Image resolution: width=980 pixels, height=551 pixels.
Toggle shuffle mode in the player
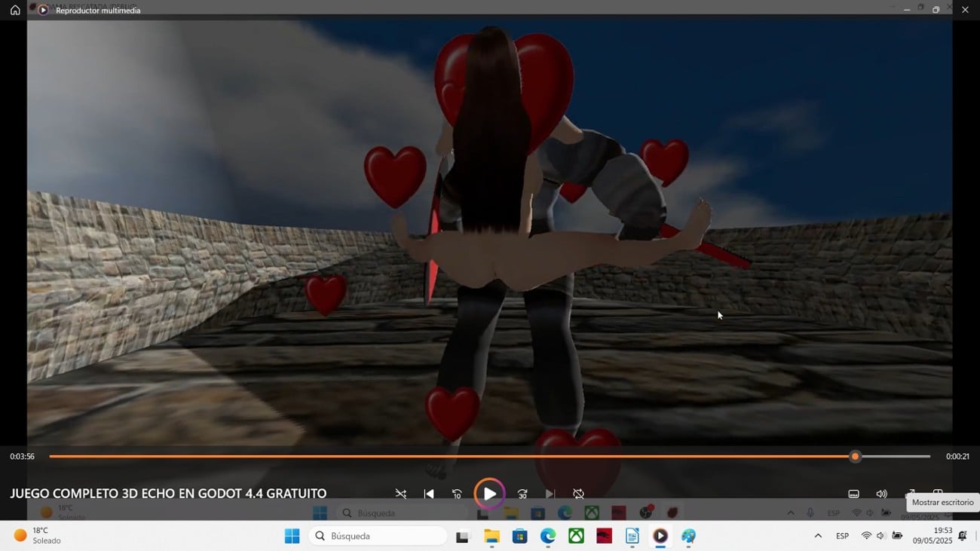[401, 494]
